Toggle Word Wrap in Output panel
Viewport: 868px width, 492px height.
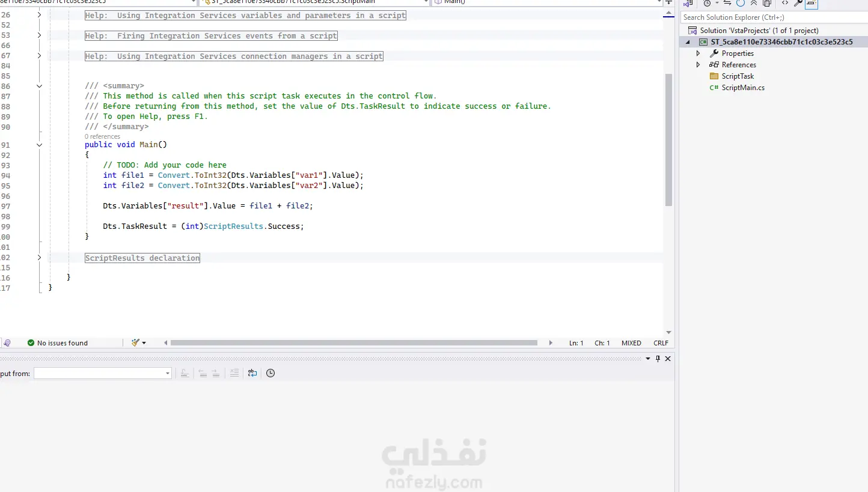252,373
